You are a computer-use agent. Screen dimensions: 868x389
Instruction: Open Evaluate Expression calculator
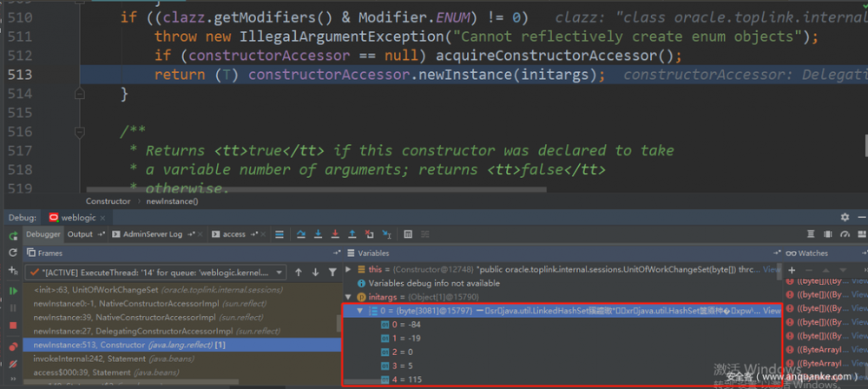pos(408,234)
